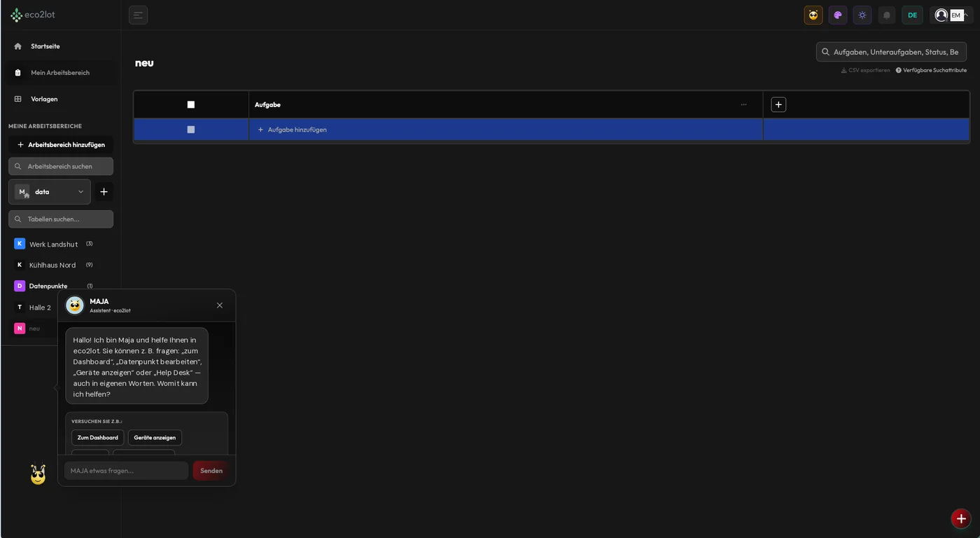The width and height of the screenshot is (980, 538).
Task: Select the neu table in sidebar
Action: (34, 329)
